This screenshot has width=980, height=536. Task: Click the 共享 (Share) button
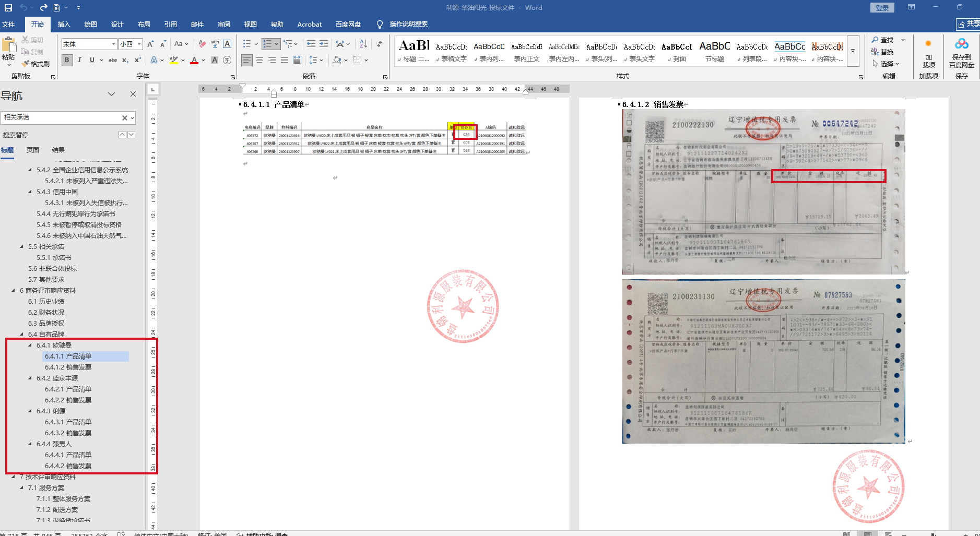[x=969, y=24]
